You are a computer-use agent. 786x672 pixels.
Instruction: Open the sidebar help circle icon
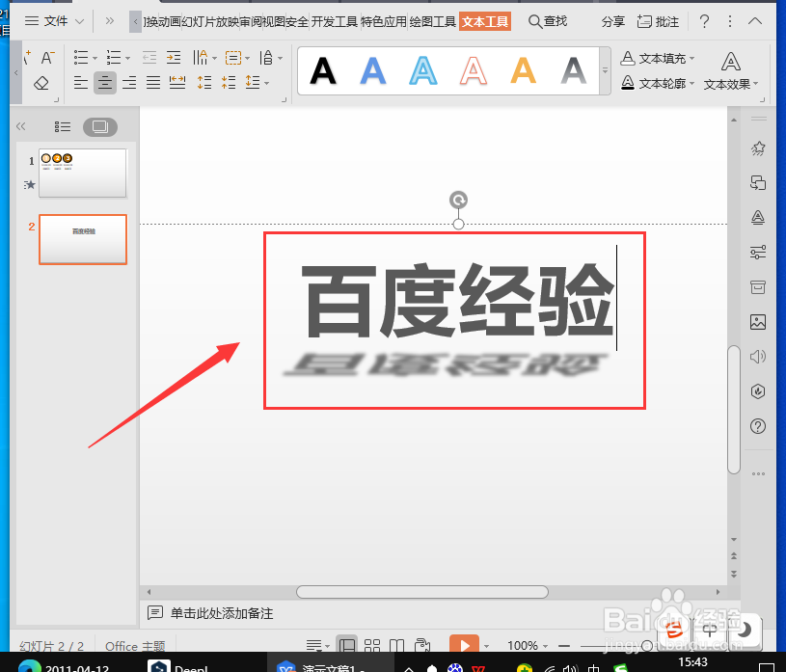pos(758,426)
